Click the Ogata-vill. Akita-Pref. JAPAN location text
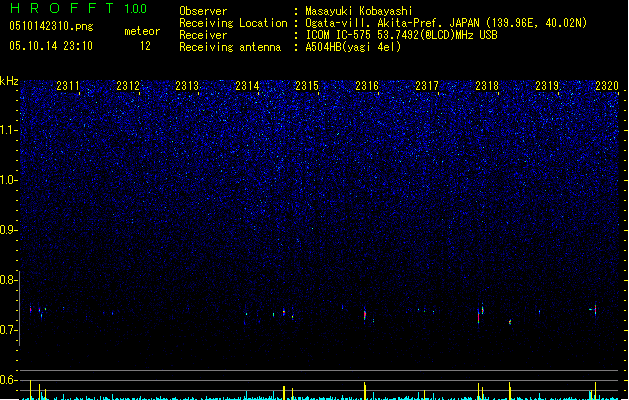Image resolution: width=629 pixels, height=400 pixels. (446, 23)
